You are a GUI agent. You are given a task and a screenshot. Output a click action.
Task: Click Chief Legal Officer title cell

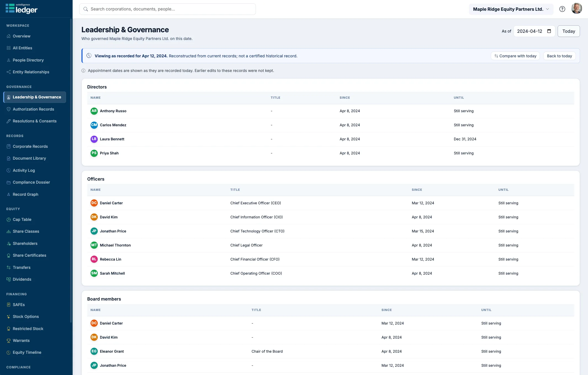click(x=246, y=245)
